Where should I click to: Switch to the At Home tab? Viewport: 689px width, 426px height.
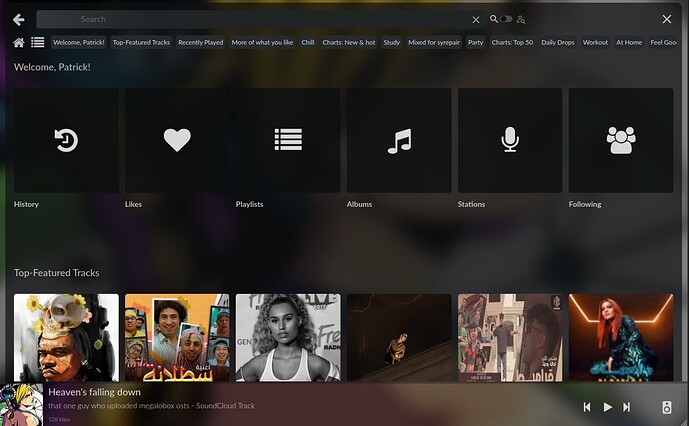click(629, 42)
